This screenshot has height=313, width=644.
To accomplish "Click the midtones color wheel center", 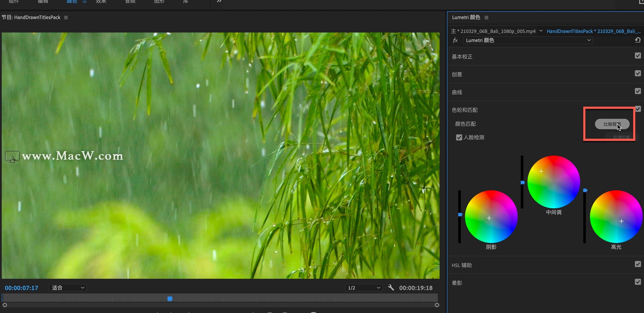I will pyautogui.click(x=553, y=182).
